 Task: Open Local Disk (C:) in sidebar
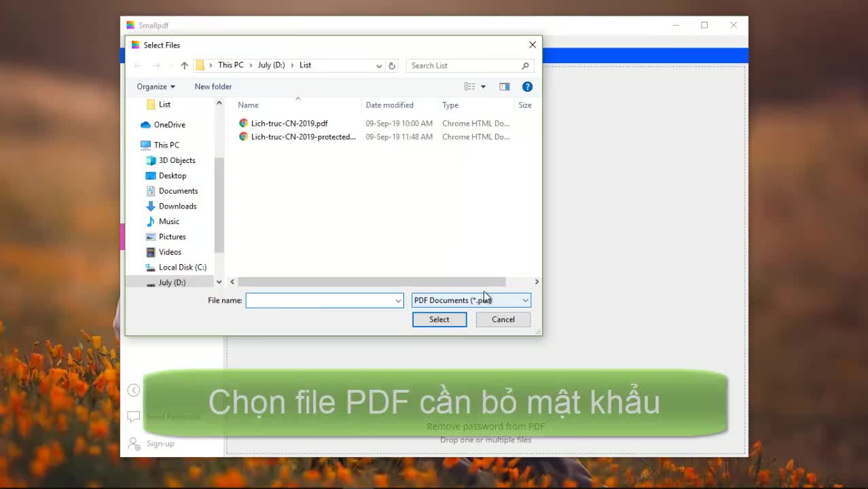182,267
